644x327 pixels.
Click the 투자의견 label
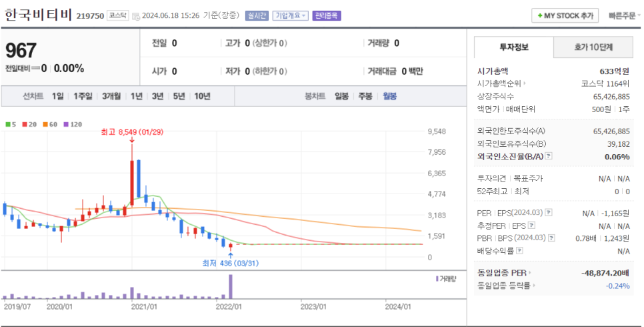tap(491, 178)
